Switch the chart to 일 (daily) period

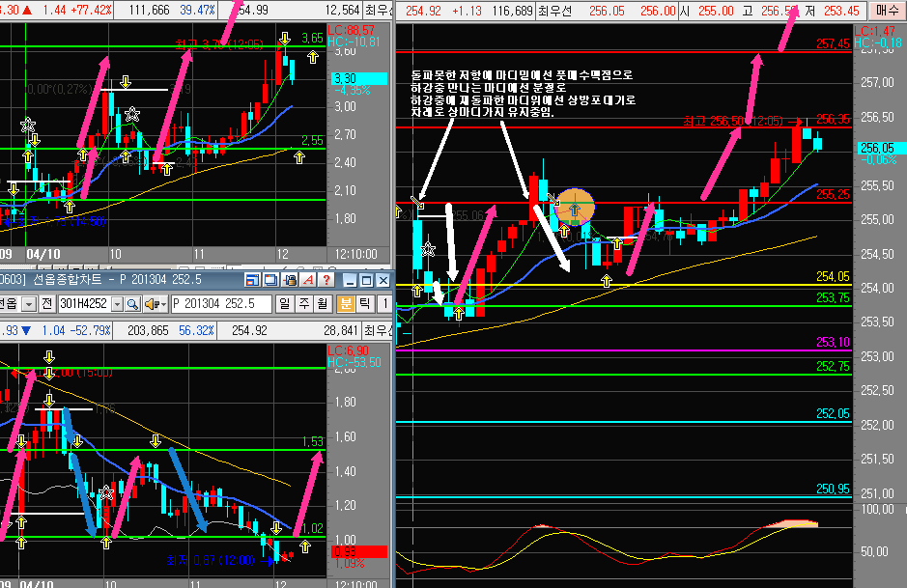point(285,303)
